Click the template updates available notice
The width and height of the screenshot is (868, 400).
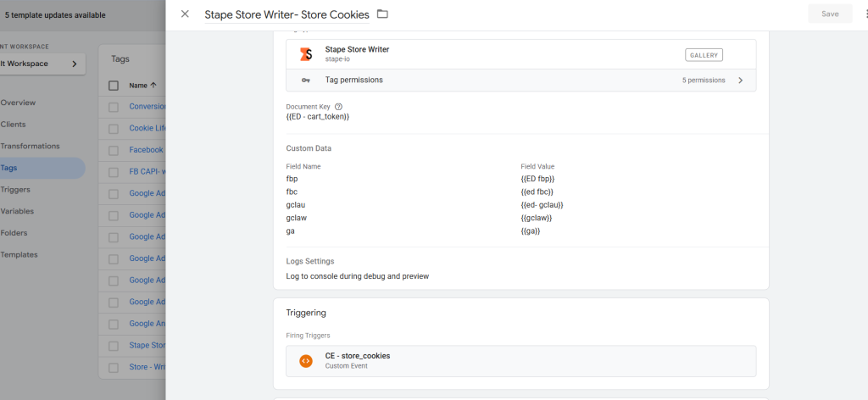[x=55, y=15]
